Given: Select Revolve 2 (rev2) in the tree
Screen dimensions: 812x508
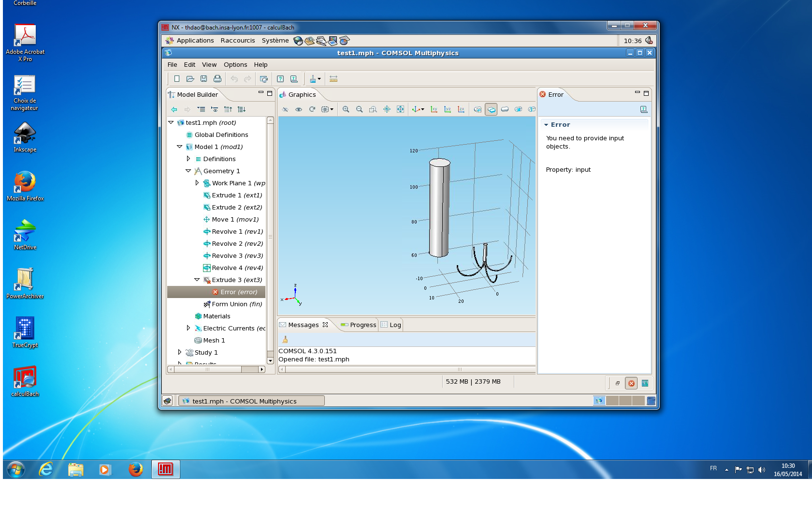Looking at the screenshot, I should (x=233, y=243).
